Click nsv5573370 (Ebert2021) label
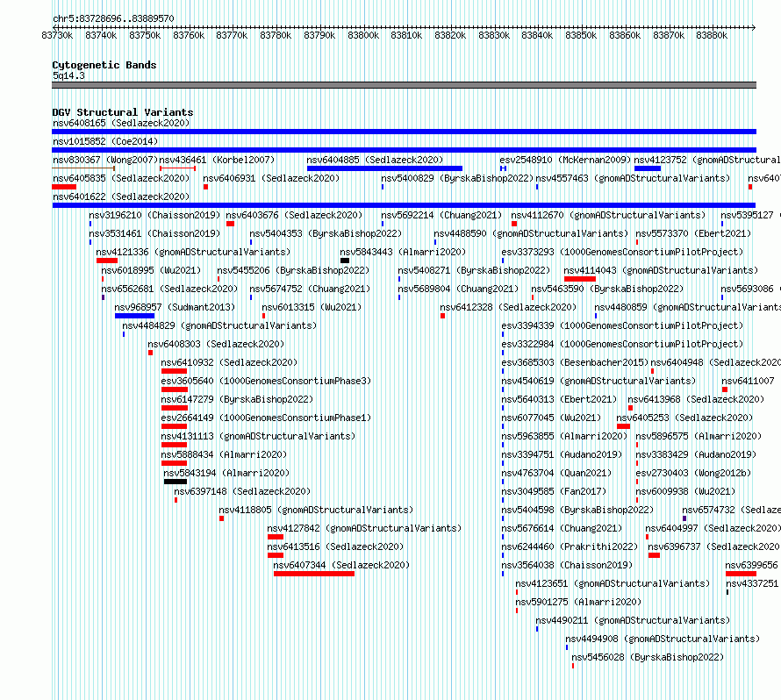The image size is (781, 700). pos(693,233)
